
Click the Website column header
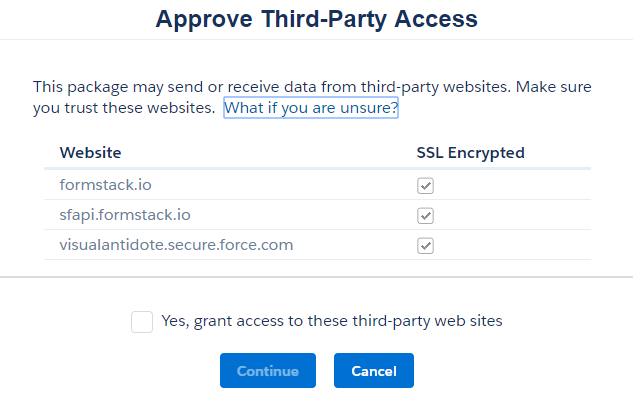point(91,153)
